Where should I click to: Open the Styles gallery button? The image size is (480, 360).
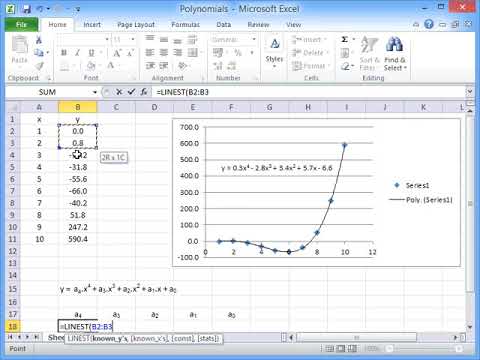tap(274, 52)
